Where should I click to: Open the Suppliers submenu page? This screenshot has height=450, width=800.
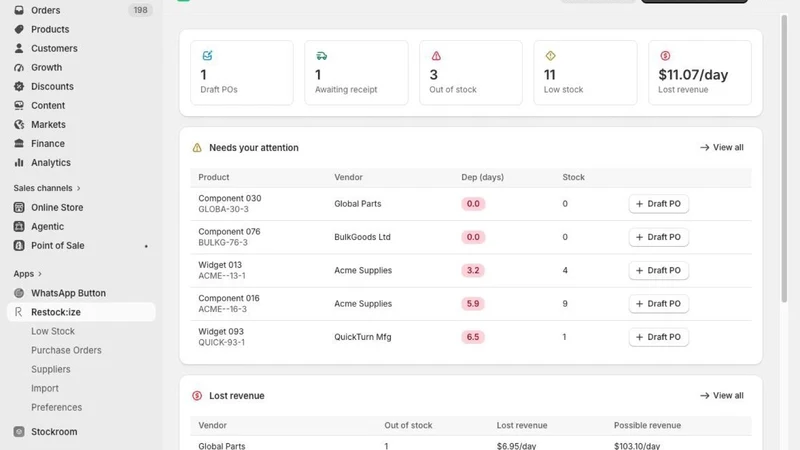coord(51,369)
